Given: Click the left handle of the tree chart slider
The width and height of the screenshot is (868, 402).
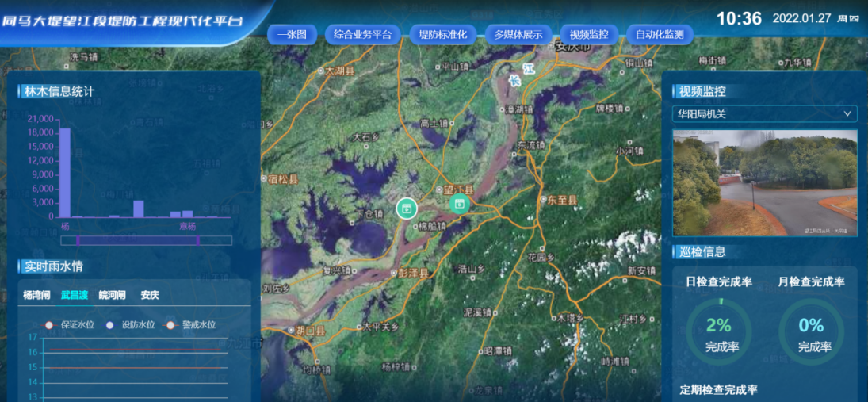Looking at the screenshot, I should tap(78, 240).
